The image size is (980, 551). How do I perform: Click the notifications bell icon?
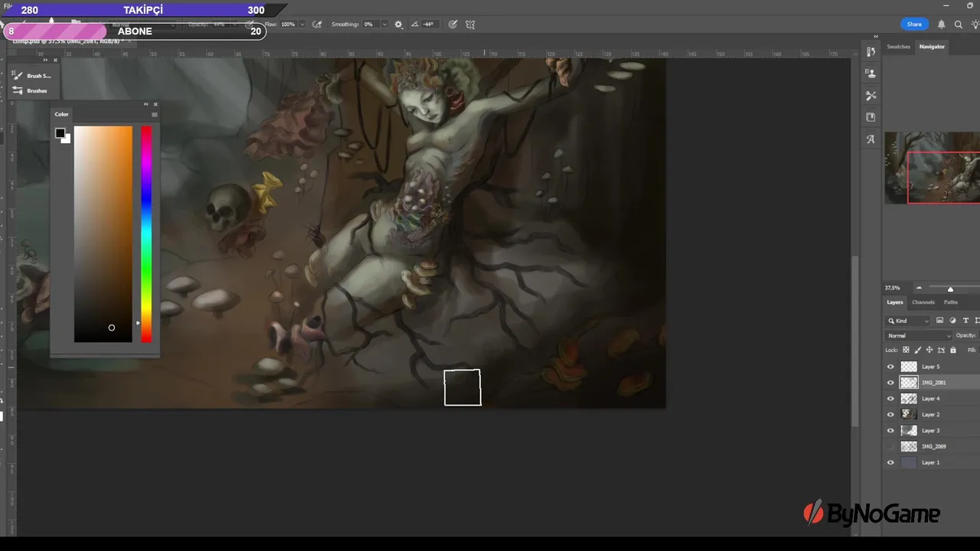pos(941,24)
